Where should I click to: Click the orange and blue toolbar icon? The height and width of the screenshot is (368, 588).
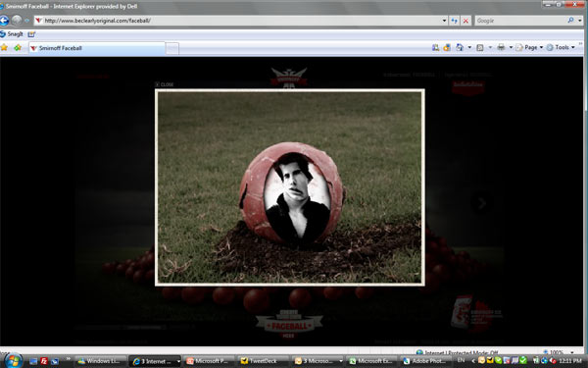click(x=447, y=47)
